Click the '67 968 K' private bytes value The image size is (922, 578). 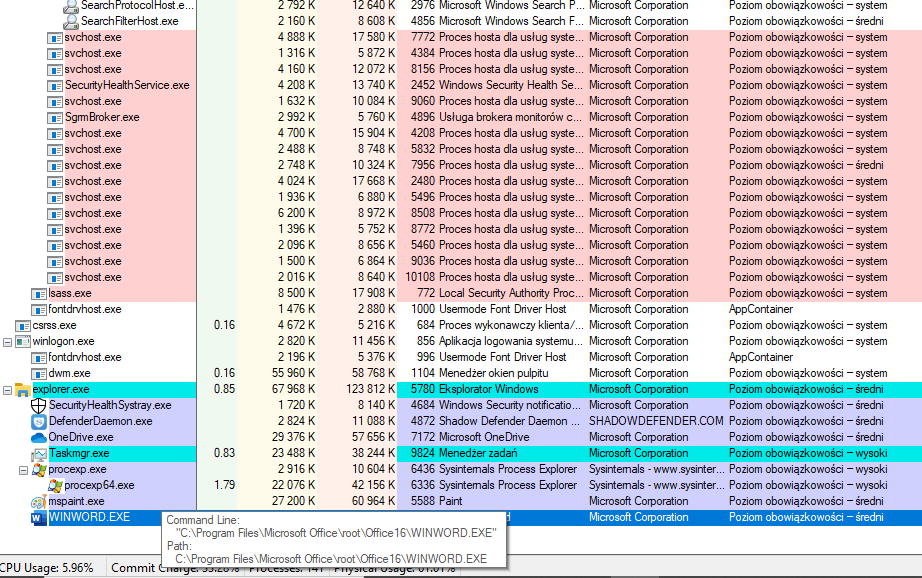coord(294,389)
